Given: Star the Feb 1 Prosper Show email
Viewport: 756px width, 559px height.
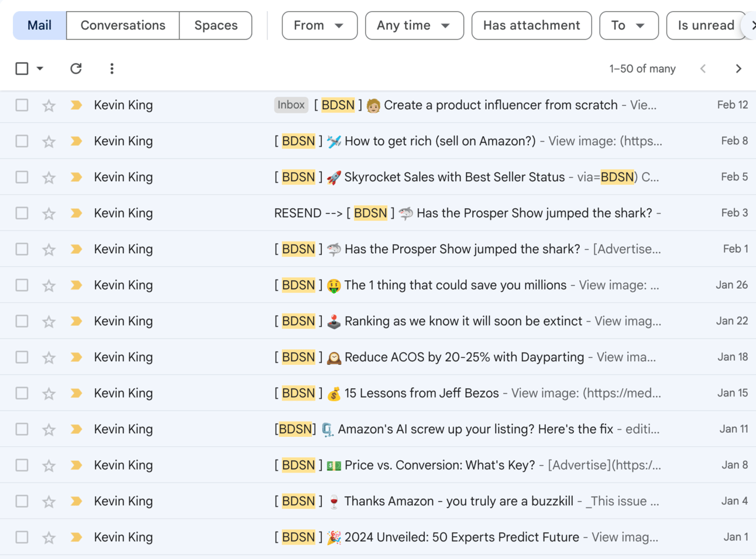Looking at the screenshot, I should pyautogui.click(x=49, y=250).
